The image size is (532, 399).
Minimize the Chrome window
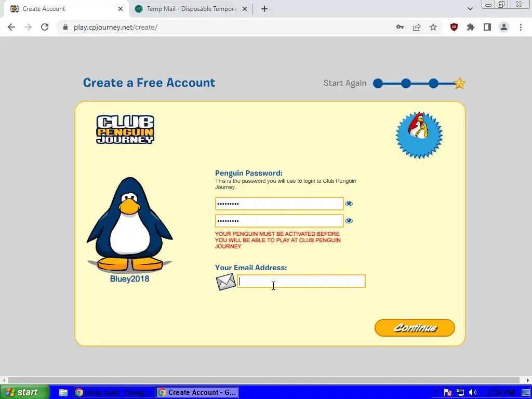tap(488, 4)
